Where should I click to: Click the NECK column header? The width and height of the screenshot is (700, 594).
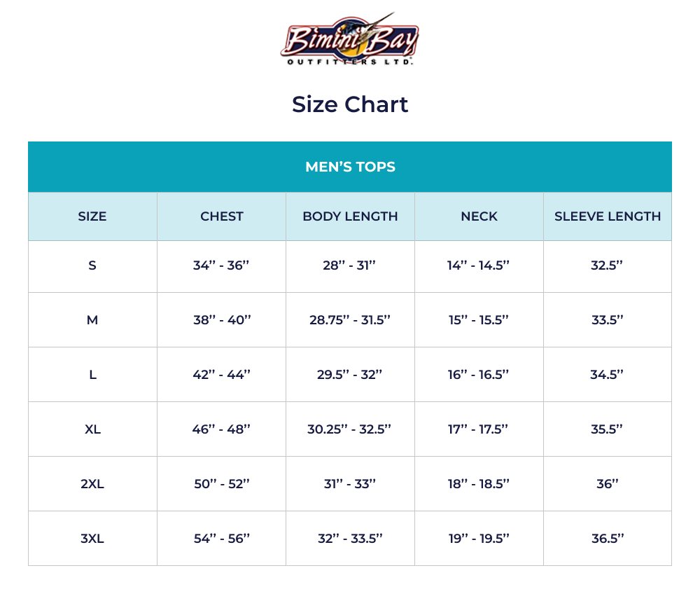(x=479, y=216)
